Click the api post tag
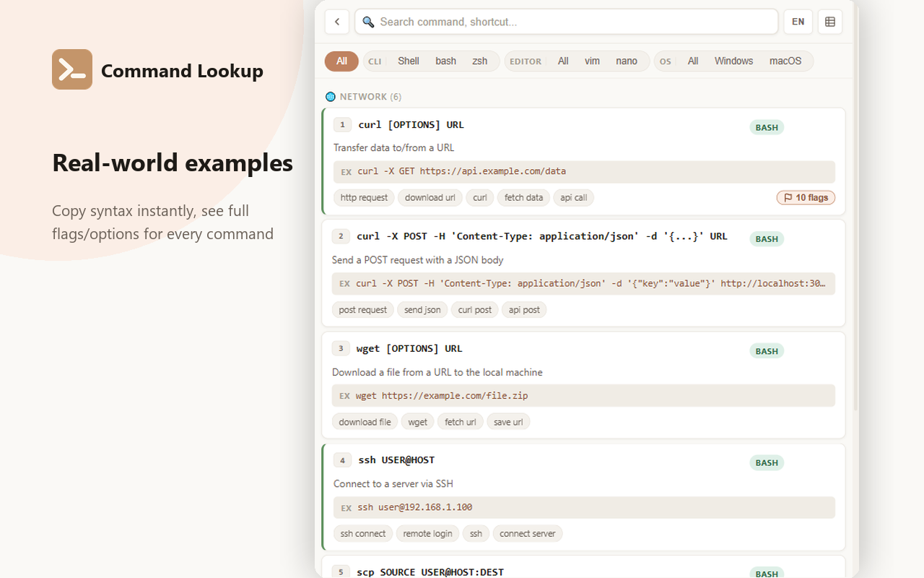 [x=524, y=310]
